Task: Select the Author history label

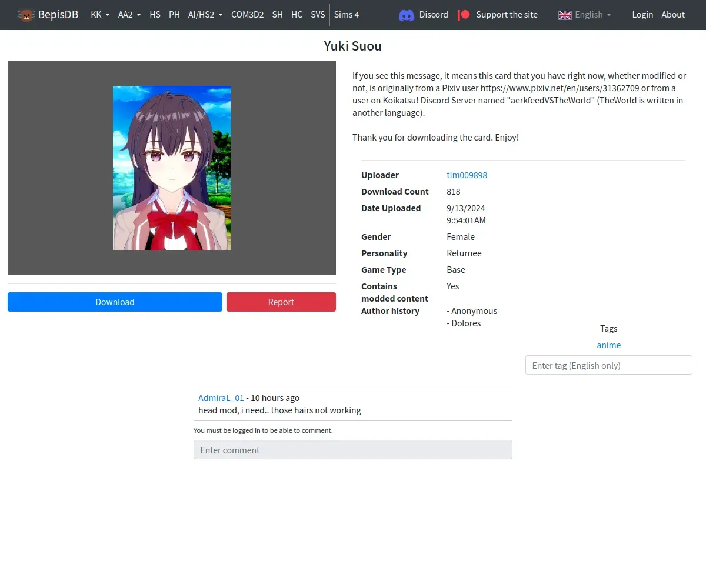Action: pos(390,311)
